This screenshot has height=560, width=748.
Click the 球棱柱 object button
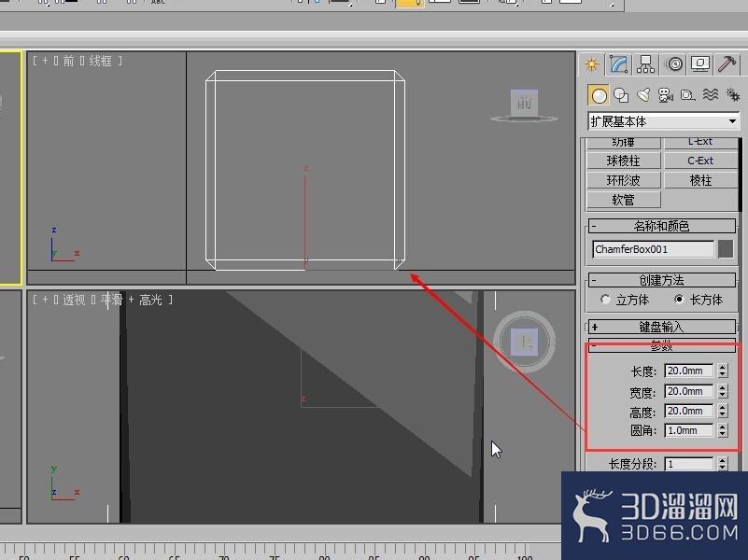(624, 161)
